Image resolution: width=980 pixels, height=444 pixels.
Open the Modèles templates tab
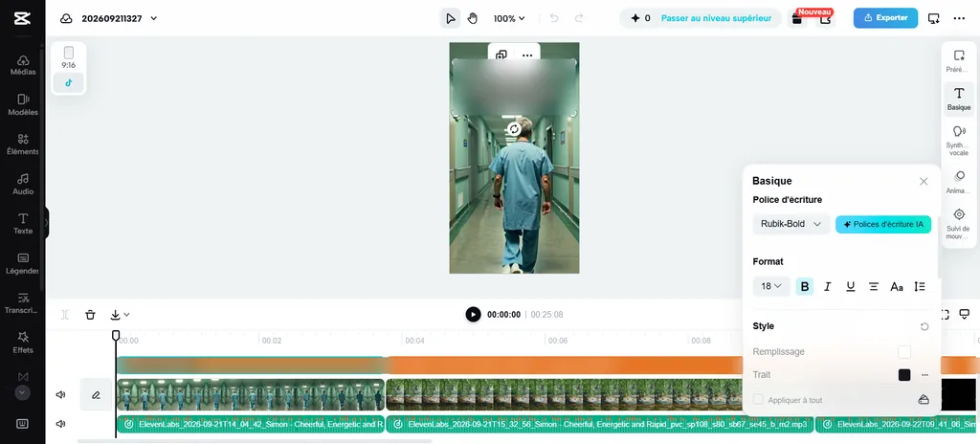pos(23,105)
